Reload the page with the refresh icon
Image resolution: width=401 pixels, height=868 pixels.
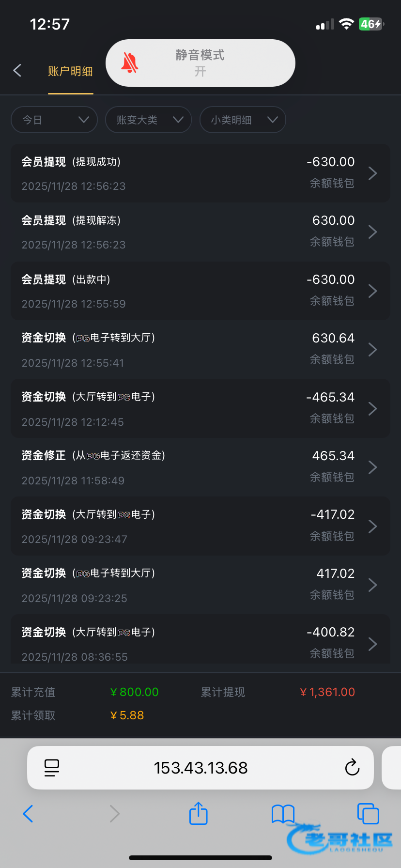tap(352, 767)
